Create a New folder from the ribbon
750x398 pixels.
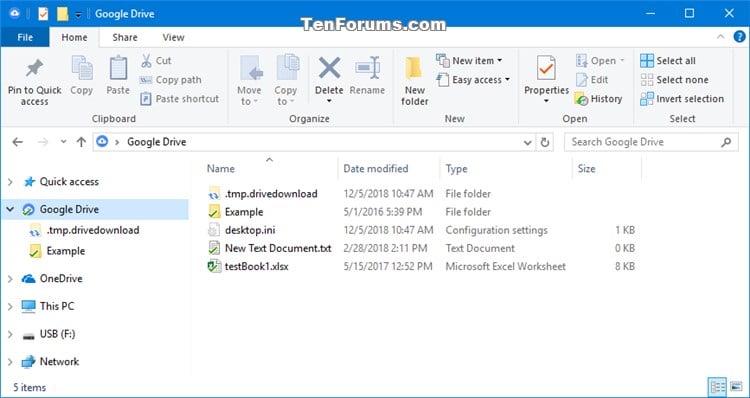pyautogui.click(x=414, y=81)
